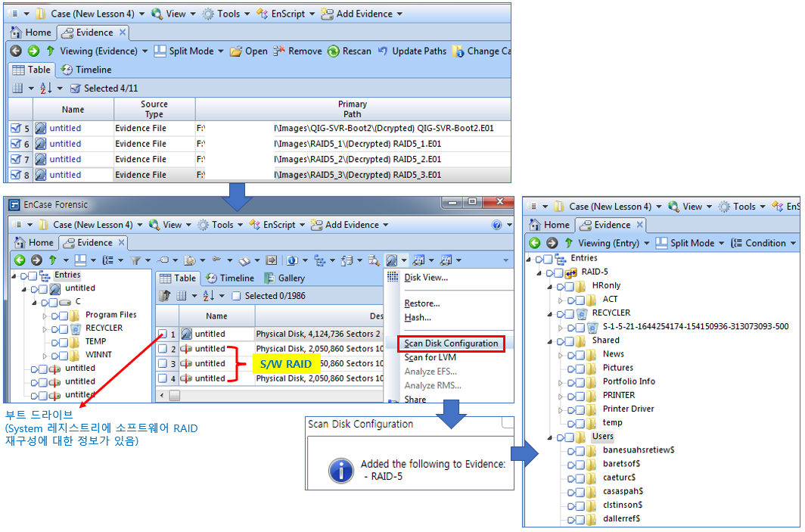Click the Primary Path column header
Screen dimensions: 805x532
tap(353, 109)
